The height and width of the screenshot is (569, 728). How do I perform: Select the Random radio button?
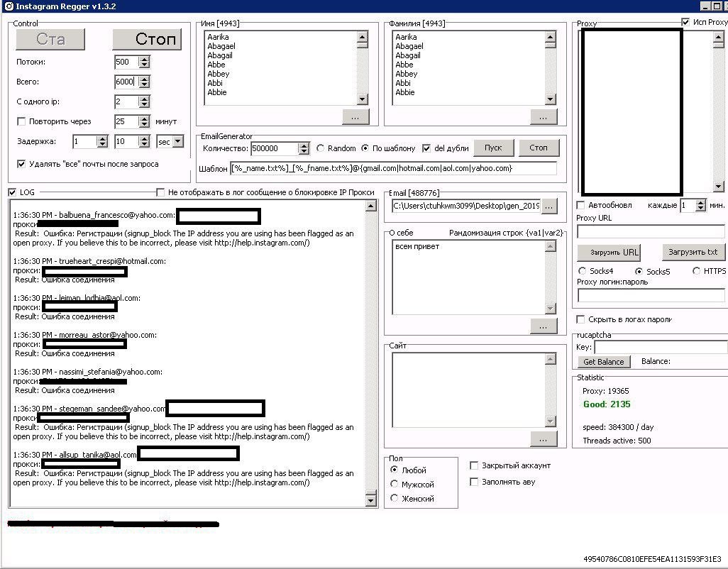click(320, 148)
